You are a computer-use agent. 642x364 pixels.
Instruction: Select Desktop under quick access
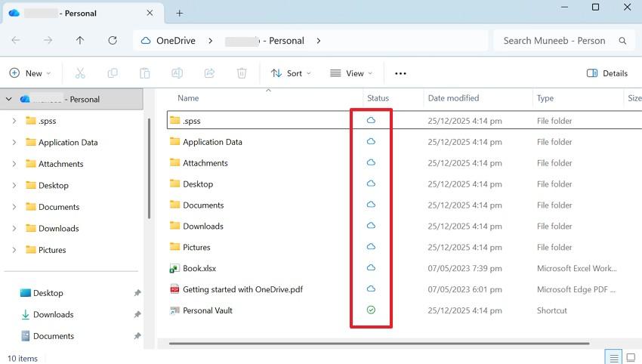(x=48, y=293)
